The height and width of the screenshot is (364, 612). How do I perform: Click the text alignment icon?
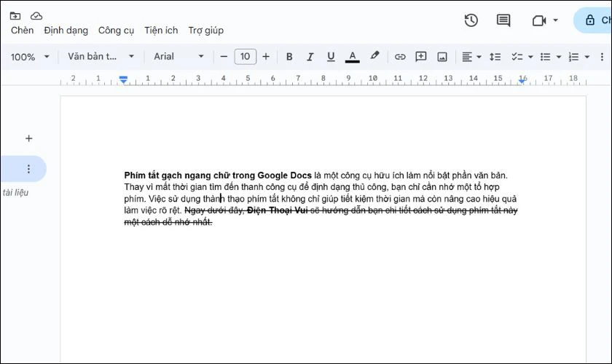(x=467, y=57)
